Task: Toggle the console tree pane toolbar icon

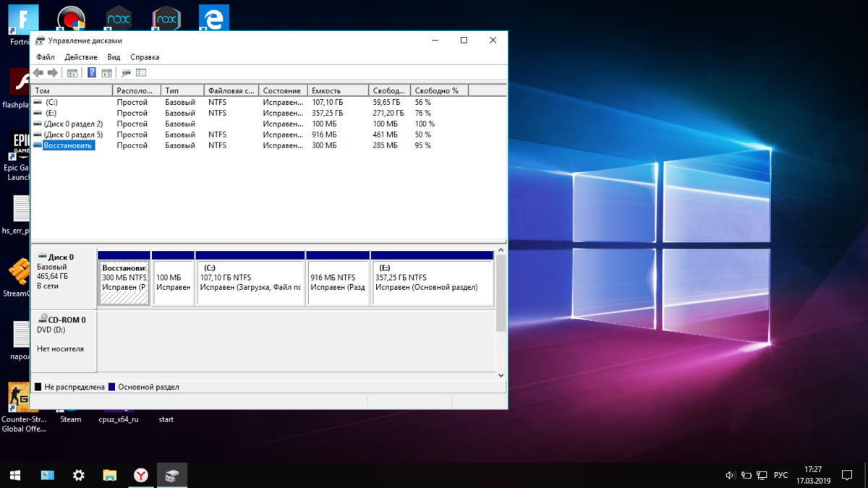Action: click(72, 73)
